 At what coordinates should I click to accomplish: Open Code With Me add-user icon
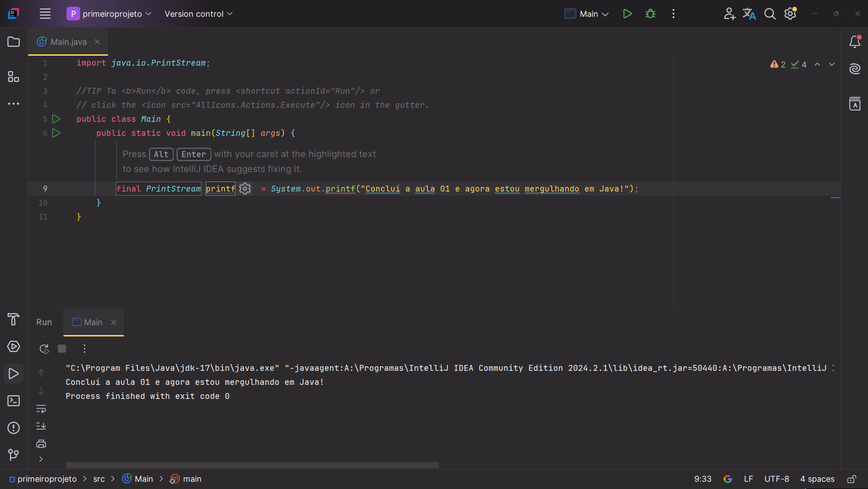(x=729, y=14)
